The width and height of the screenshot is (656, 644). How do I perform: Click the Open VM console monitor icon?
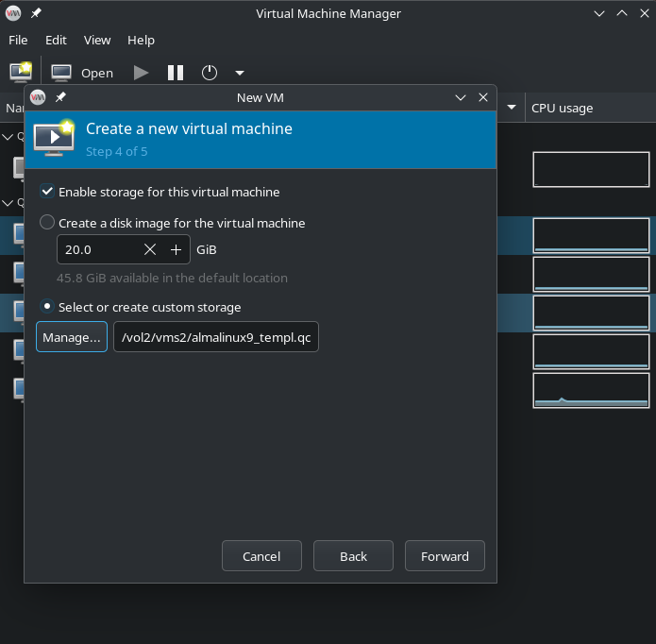pos(61,73)
